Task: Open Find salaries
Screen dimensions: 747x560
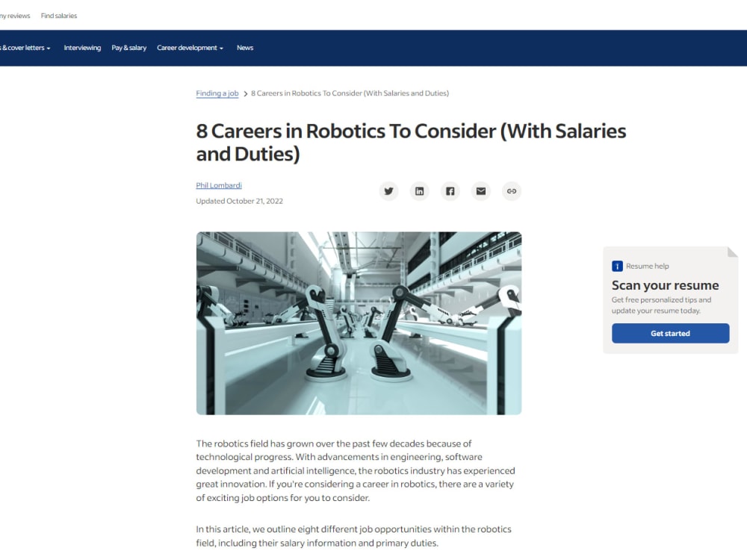Action: [59, 15]
